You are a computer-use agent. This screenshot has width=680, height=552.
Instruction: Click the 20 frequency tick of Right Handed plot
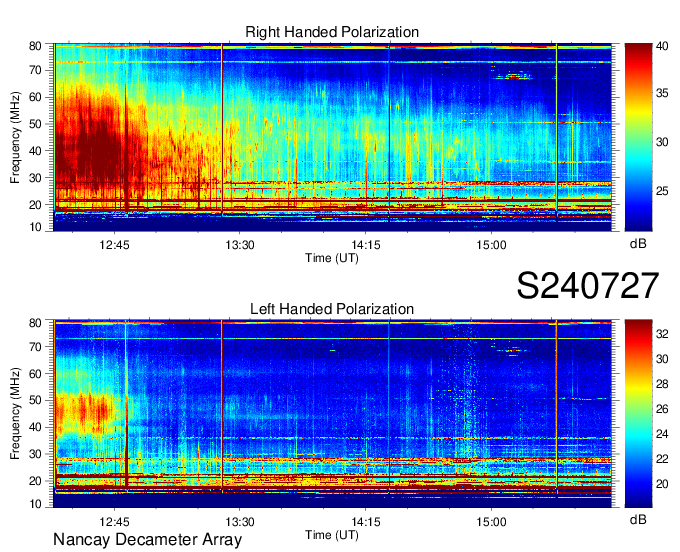35,205
